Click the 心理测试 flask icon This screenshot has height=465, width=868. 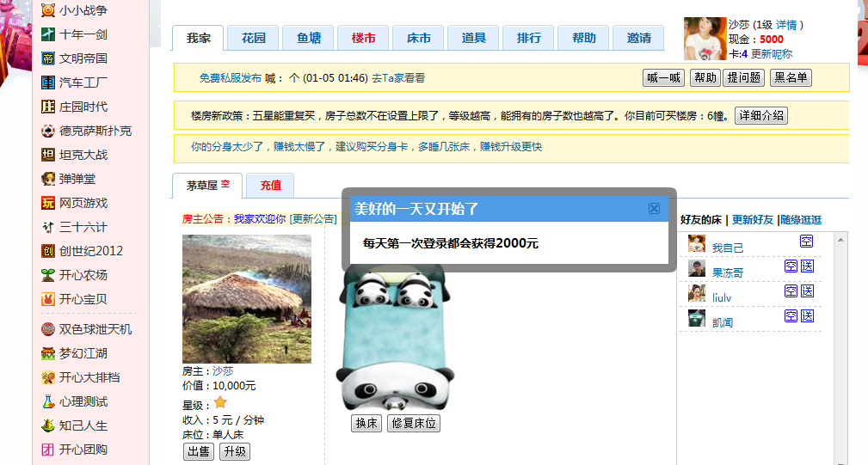click(x=48, y=401)
